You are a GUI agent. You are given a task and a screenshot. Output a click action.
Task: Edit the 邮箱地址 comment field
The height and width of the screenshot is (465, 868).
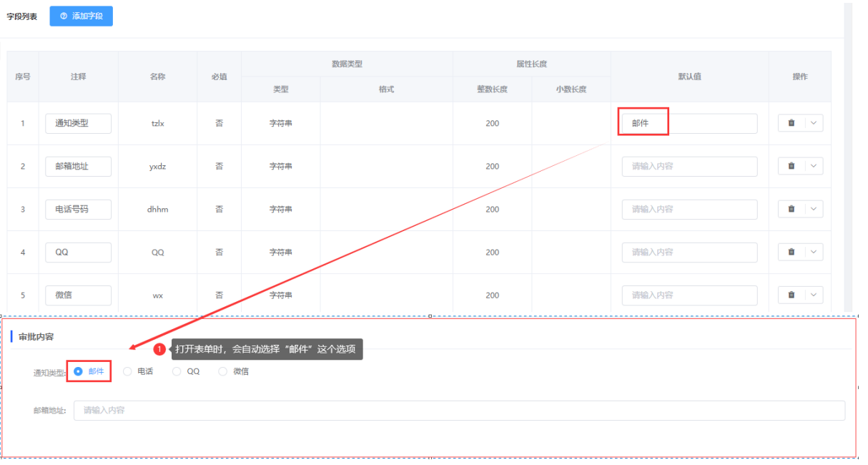point(78,166)
